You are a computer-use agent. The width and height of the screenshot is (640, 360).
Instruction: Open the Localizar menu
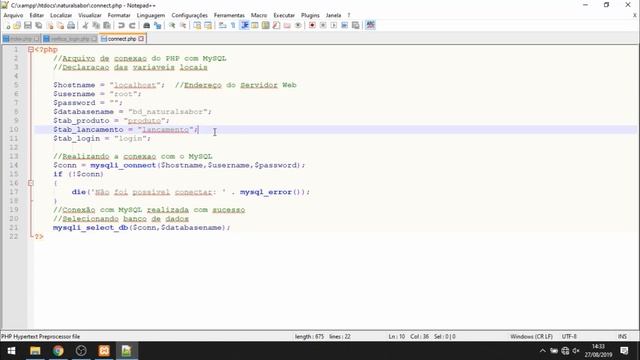61,15
